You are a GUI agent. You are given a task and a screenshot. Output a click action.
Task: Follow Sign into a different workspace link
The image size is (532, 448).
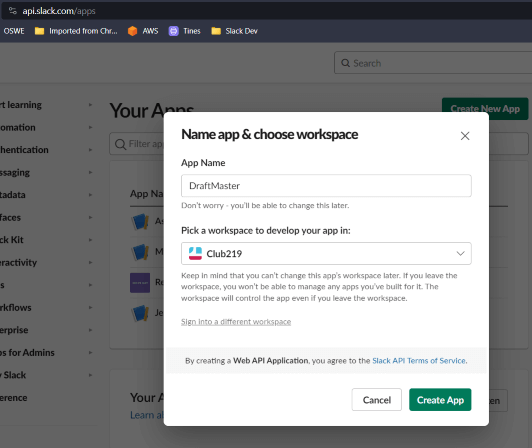click(236, 322)
